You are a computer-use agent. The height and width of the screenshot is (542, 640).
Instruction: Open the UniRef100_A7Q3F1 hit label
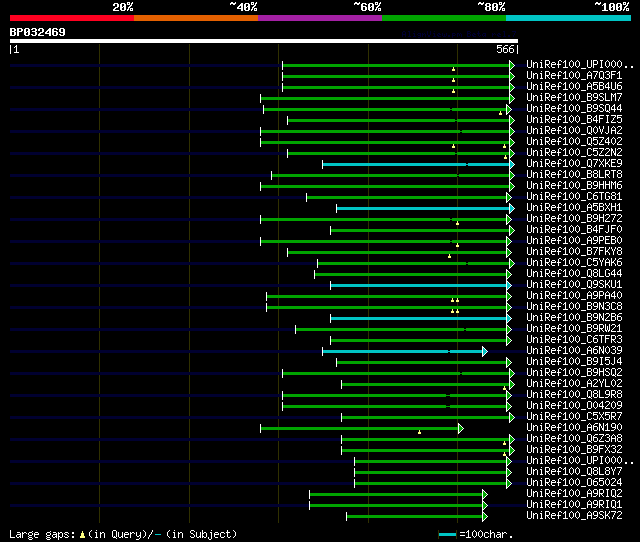click(574, 76)
